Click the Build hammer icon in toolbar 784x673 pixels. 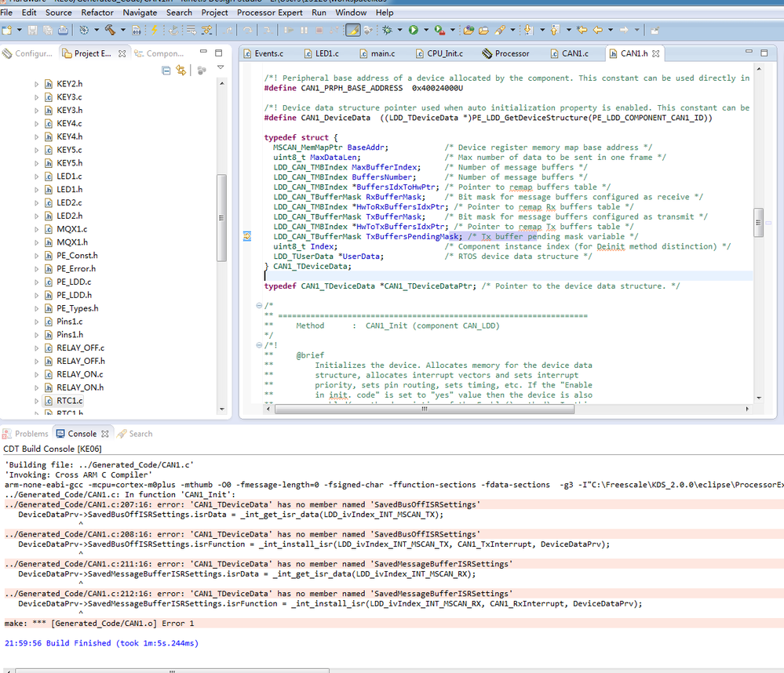point(110,30)
